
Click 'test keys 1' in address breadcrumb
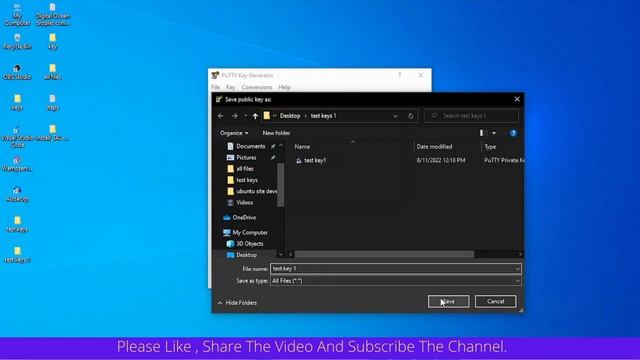point(324,116)
